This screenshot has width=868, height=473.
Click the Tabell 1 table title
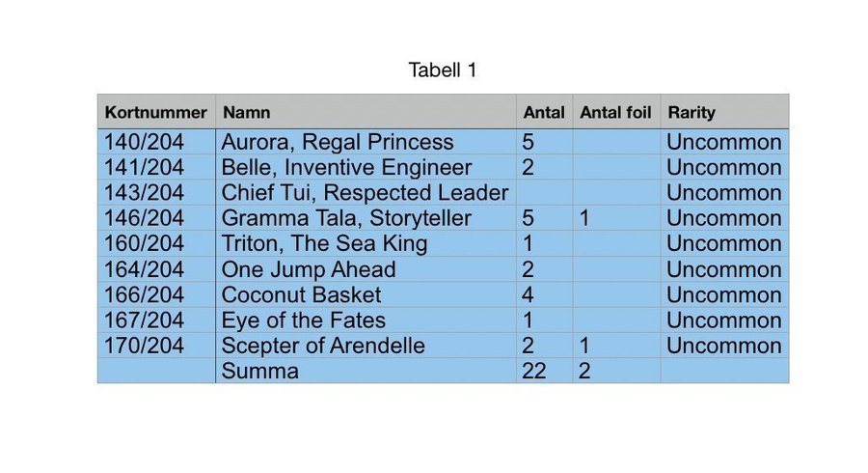[x=443, y=70]
